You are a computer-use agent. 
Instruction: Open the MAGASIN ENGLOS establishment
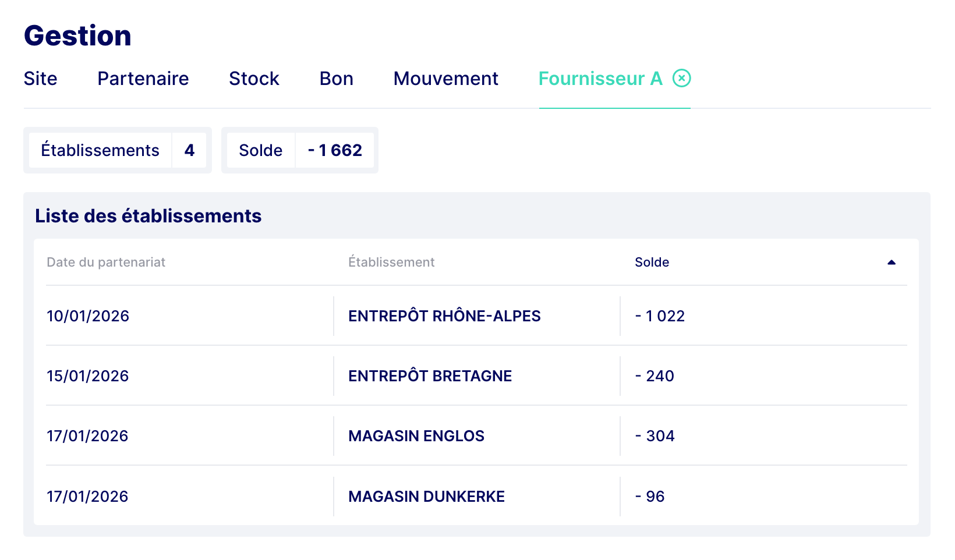pyautogui.click(x=416, y=436)
